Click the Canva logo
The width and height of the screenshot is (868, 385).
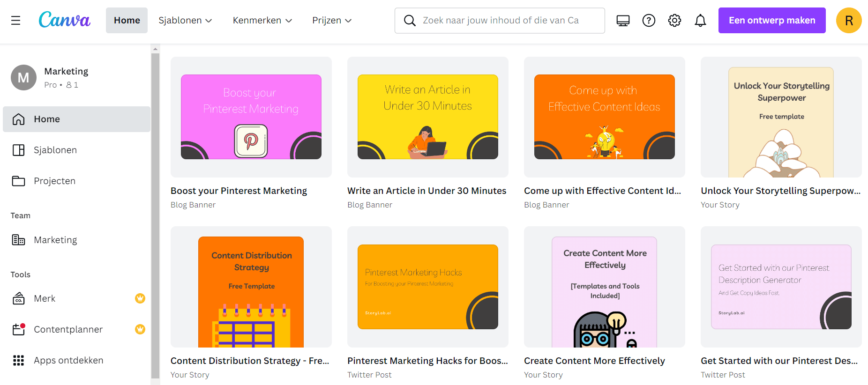pos(64,20)
